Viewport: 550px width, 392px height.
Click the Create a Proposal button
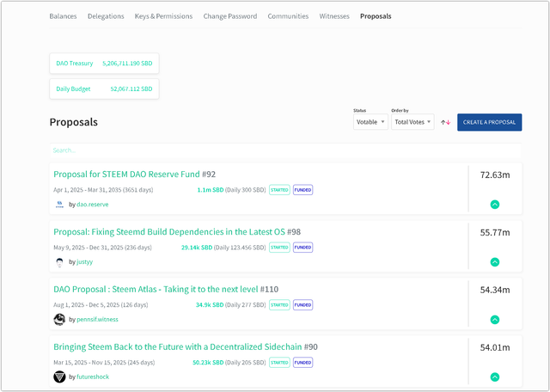point(489,122)
